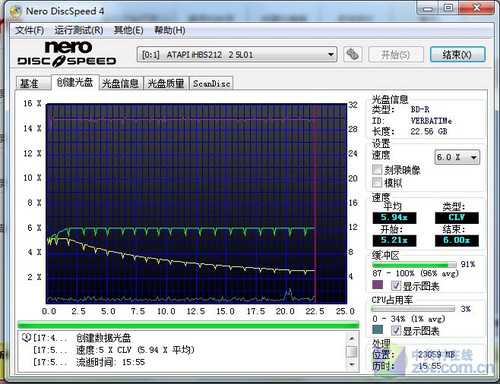Viewport: 500px width, 384px height.
Task: Open the 其他(E) menu
Action: tap(128, 30)
